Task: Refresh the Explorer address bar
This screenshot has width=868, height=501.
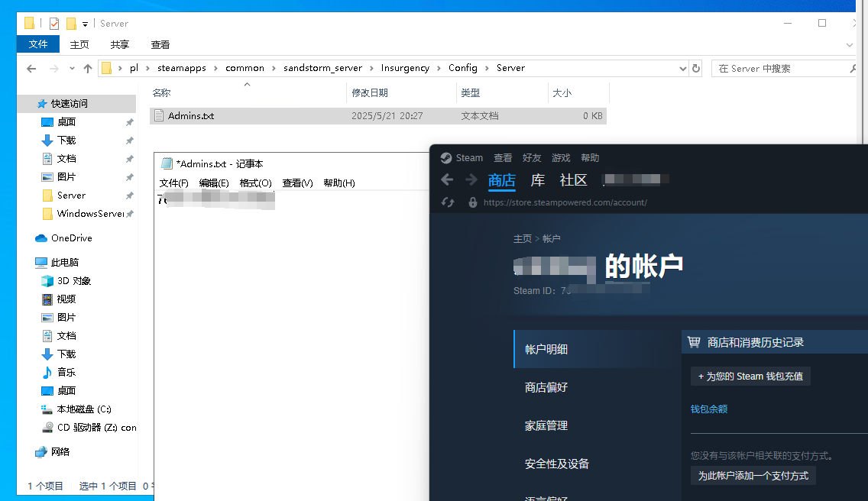Action: (696, 69)
